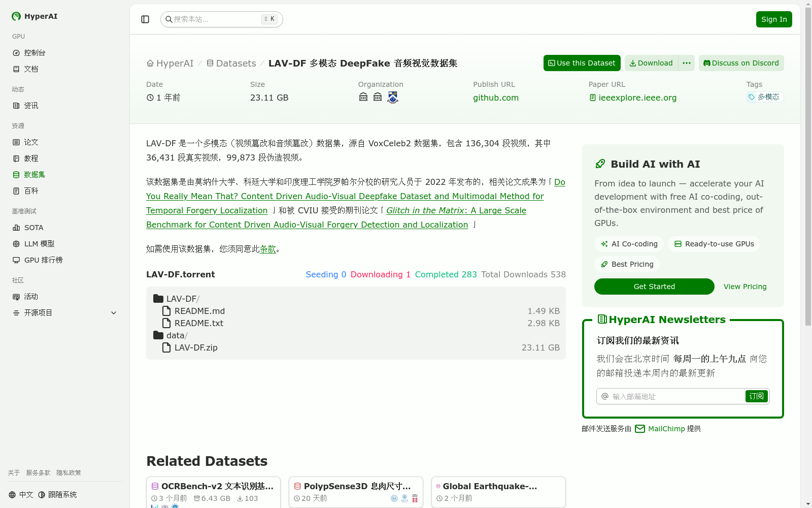Expand 开源项目 chevron

[x=114, y=313]
